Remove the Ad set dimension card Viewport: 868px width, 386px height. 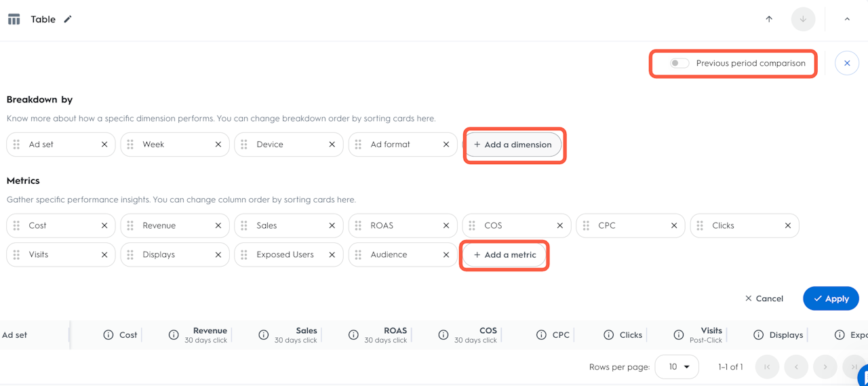(x=104, y=144)
